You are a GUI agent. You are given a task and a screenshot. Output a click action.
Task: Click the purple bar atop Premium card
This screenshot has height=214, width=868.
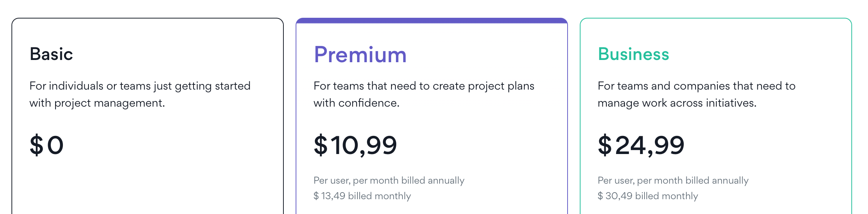pyautogui.click(x=432, y=21)
